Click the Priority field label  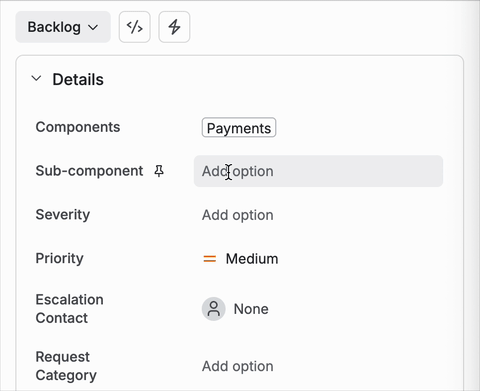tap(60, 258)
